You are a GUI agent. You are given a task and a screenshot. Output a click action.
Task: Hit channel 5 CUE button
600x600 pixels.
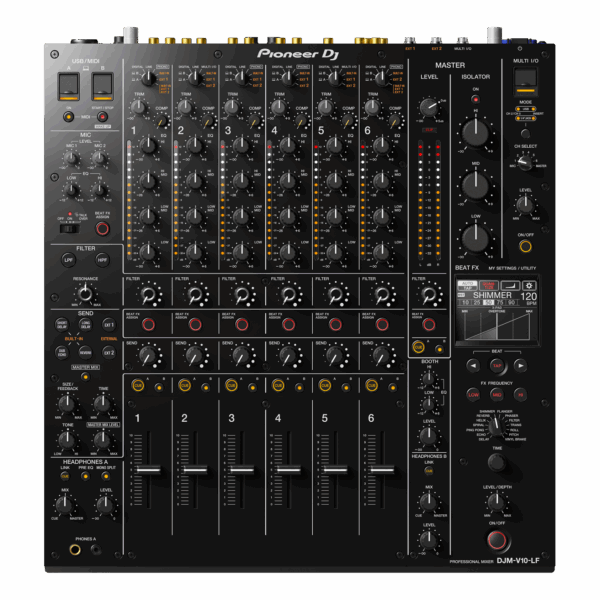(x=325, y=385)
